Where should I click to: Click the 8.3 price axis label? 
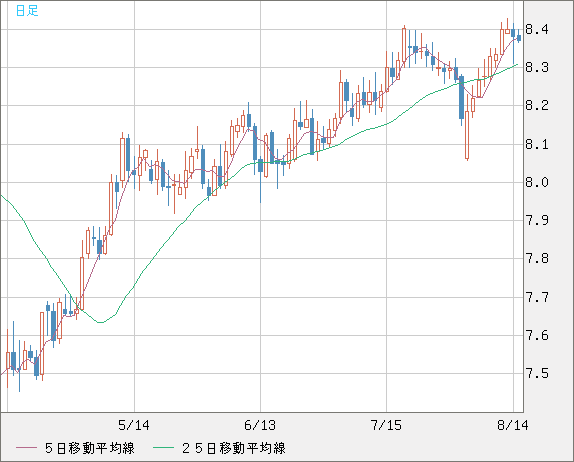(537, 67)
